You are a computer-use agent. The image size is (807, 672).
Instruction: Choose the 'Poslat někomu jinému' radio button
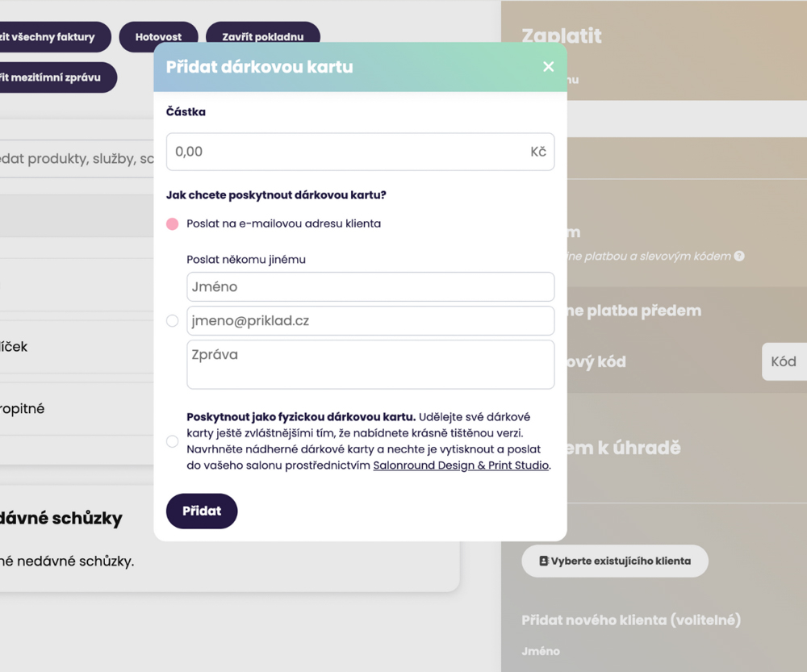coord(172,321)
